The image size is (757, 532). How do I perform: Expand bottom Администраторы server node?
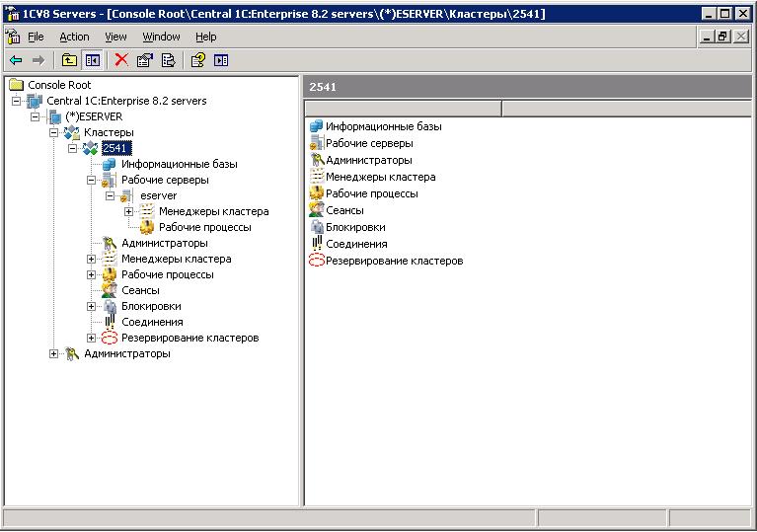[54, 354]
